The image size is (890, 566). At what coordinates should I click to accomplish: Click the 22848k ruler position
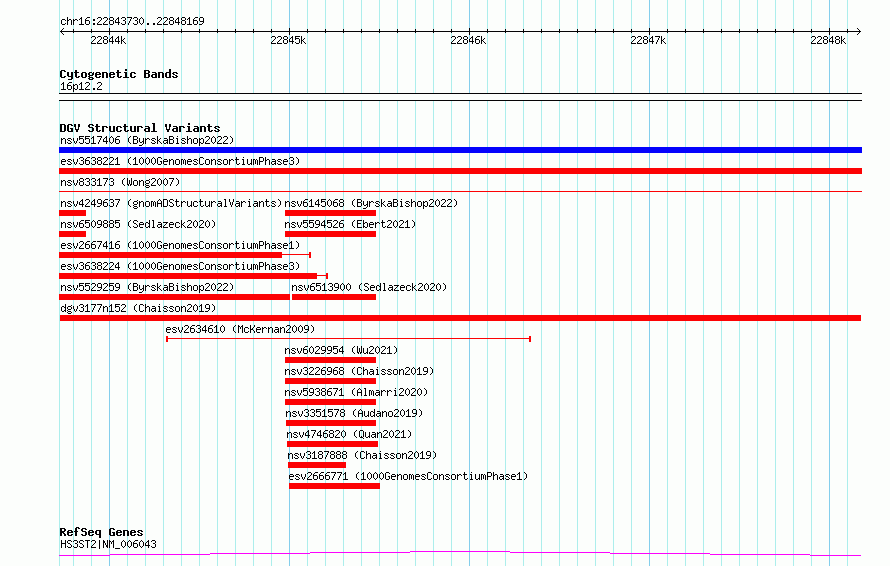(828, 40)
